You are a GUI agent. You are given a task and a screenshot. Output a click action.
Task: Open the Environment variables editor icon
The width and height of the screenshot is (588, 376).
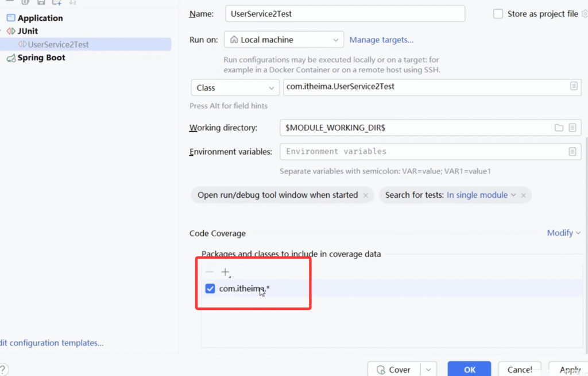[572, 152]
